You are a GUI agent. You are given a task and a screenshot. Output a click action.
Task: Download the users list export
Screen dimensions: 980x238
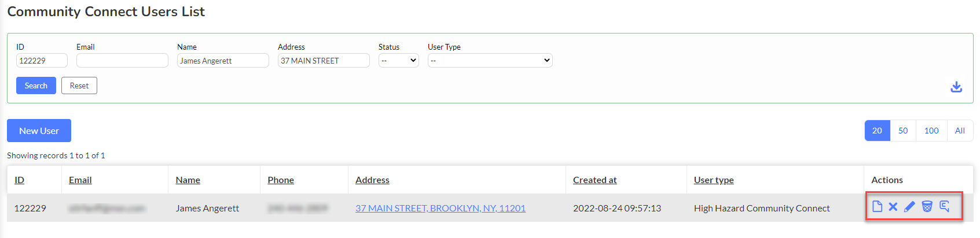[956, 87]
